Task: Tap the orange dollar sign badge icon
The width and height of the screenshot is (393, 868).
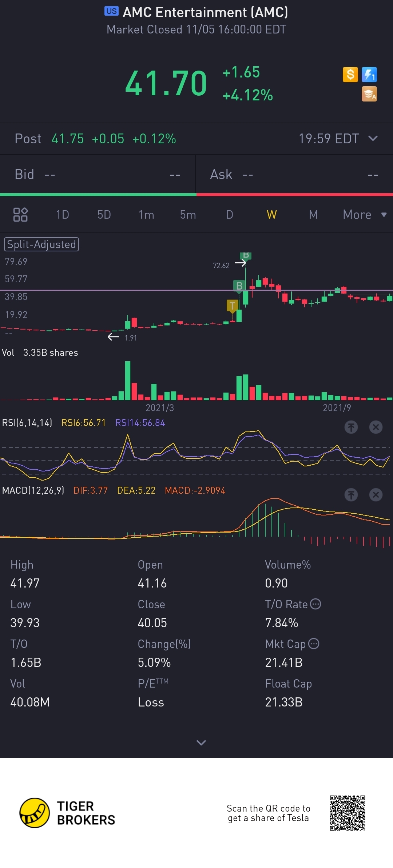Action: tap(350, 75)
